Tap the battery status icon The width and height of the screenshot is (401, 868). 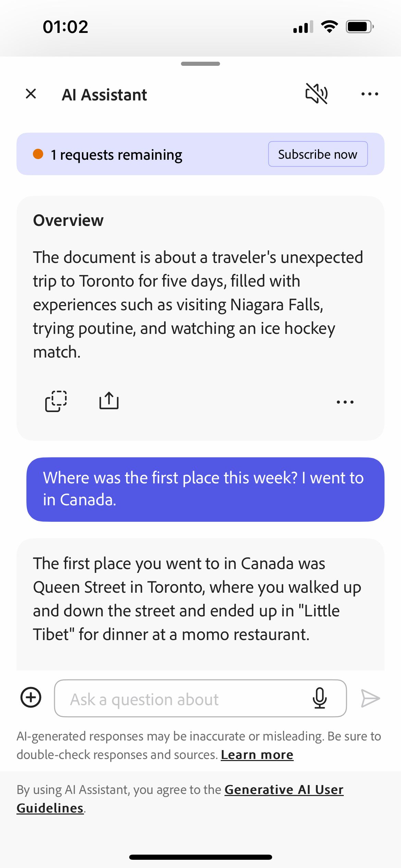point(359,27)
